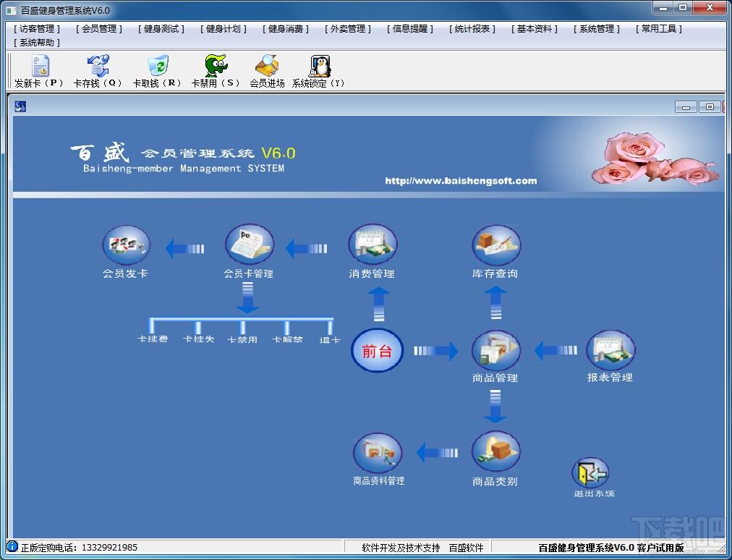This screenshot has width=732, height=560.
Task: Click the 商品管理 module icon
Action: pyautogui.click(x=495, y=351)
